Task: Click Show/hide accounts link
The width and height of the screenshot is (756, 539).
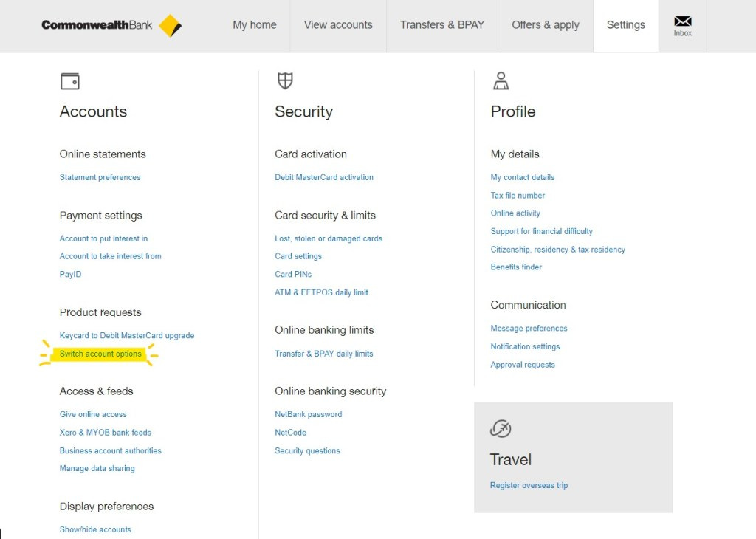Action: (95, 530)
